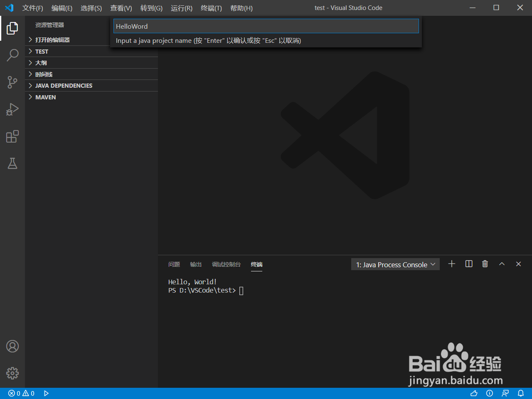Viewport: 532px width, 399px height.
Task: Click the feedback icon in status bar
Action: (505, 393)
